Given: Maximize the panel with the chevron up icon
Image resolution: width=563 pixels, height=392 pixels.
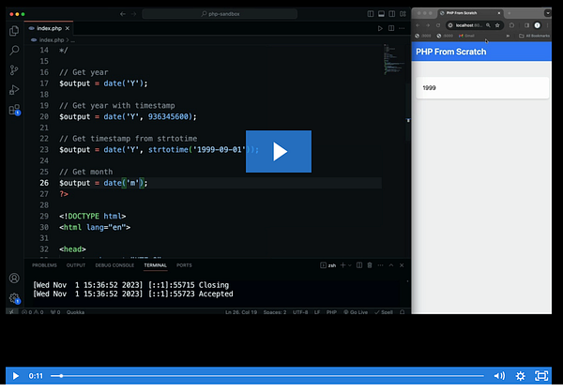Looking at the screenshot, I should [x=391, y=265].
